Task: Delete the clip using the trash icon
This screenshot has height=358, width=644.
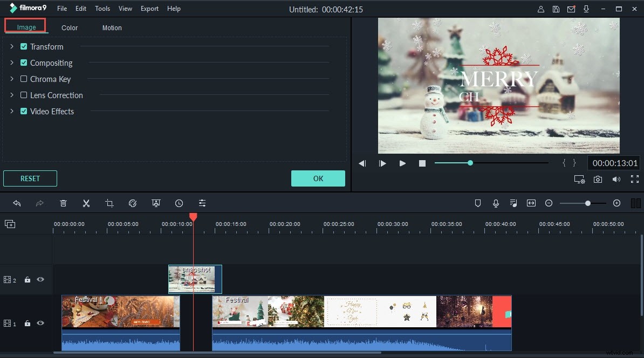Action: pyautogui.click(x=63, y=203)
